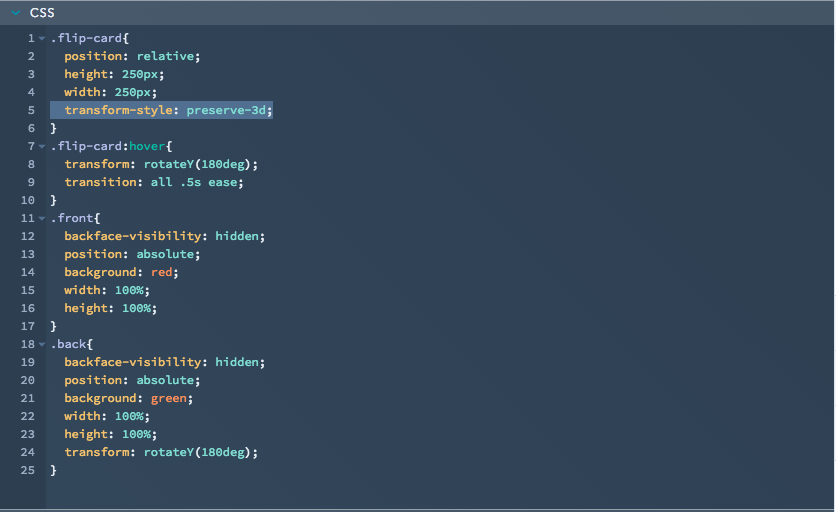This screenshot has height=512, width=836.
Task: Click 'transition: all .5s ease;' line
Action: tap(154, 182)
